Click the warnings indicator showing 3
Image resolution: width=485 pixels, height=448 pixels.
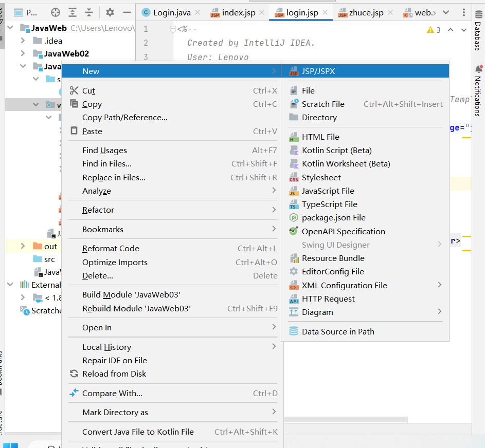pyautogui.click(x=434, y=30)
